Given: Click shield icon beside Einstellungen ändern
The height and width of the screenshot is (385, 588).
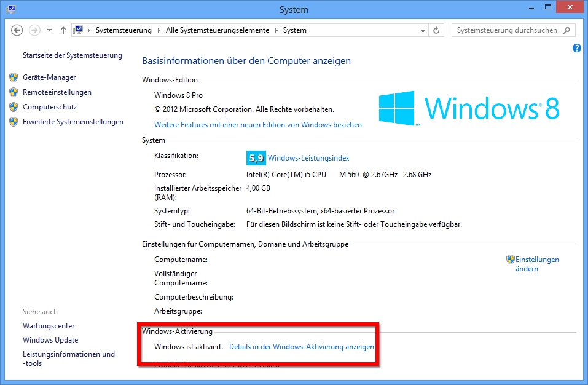Looking at the screenshot, I should click(x=511, y=260).
